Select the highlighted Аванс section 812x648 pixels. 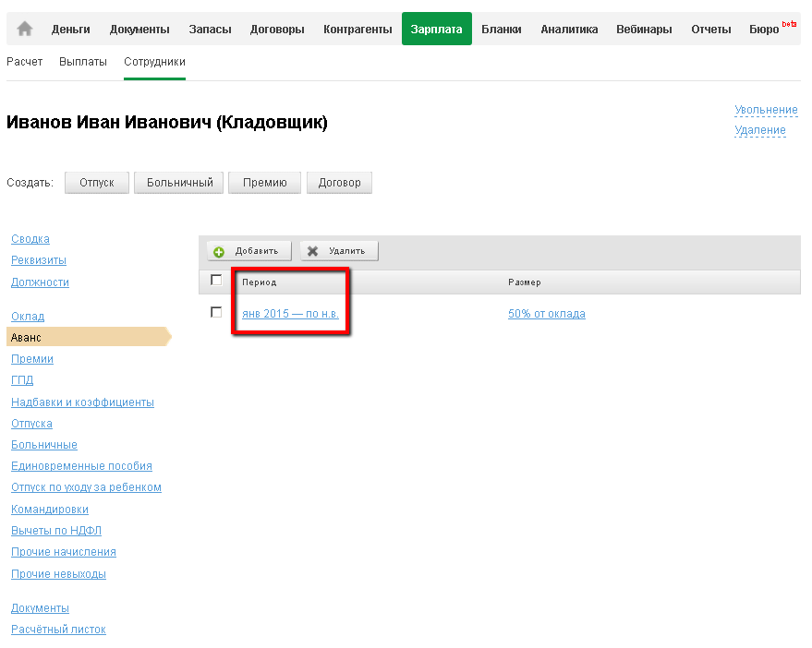click(89, 337)
